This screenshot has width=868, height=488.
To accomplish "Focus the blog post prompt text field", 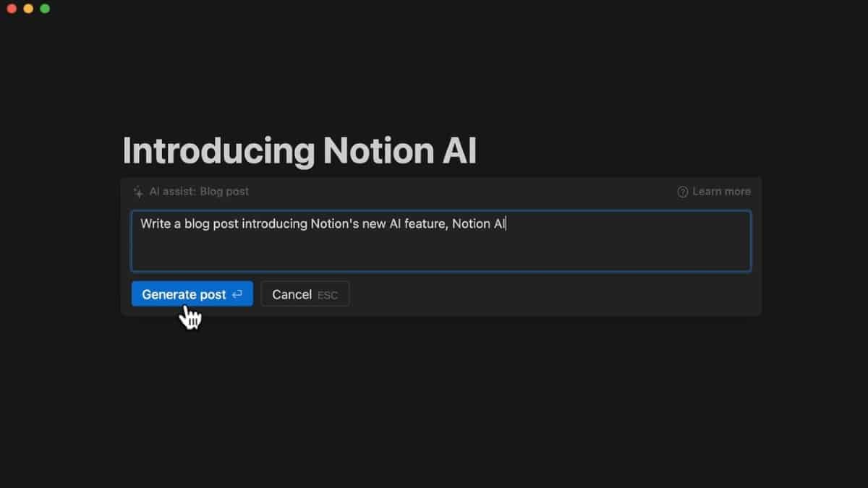I will click(441, 241).
